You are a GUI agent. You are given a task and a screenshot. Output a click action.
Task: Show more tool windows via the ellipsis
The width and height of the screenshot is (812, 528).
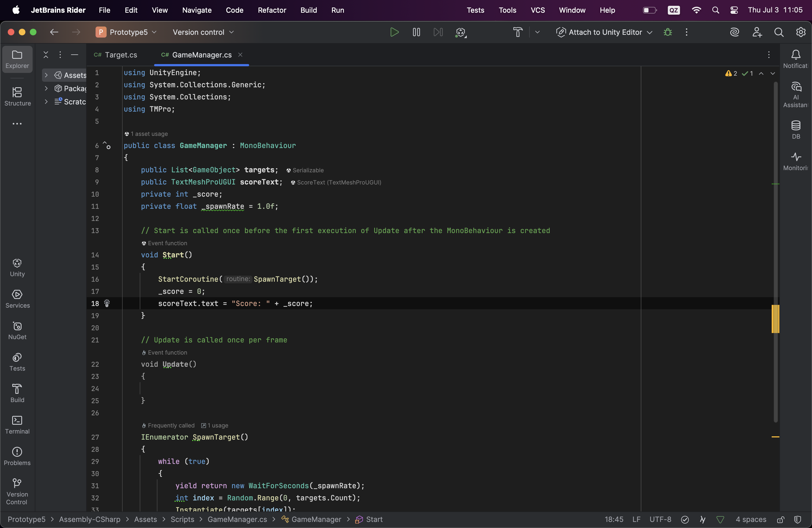point(17,124)
